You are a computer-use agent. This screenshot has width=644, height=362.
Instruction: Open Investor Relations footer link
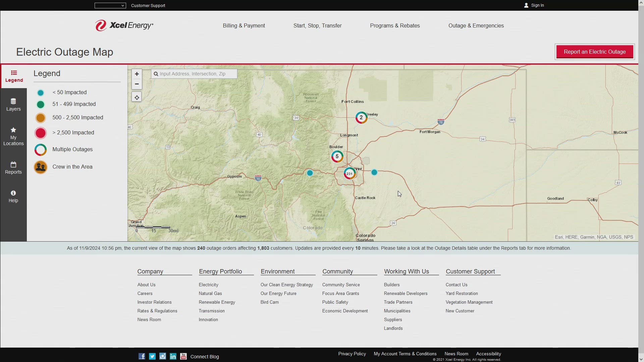pyautogui.click(x=154, y=302)
